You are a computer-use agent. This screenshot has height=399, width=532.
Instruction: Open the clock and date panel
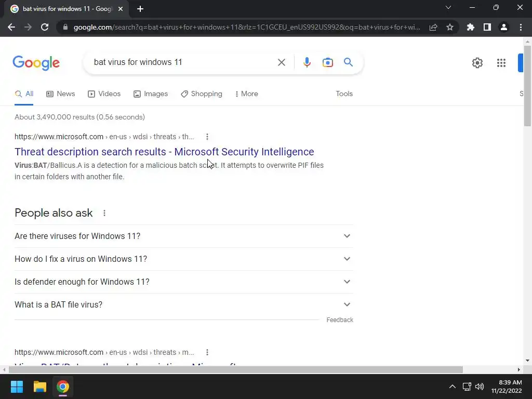[x=507, y=387]
